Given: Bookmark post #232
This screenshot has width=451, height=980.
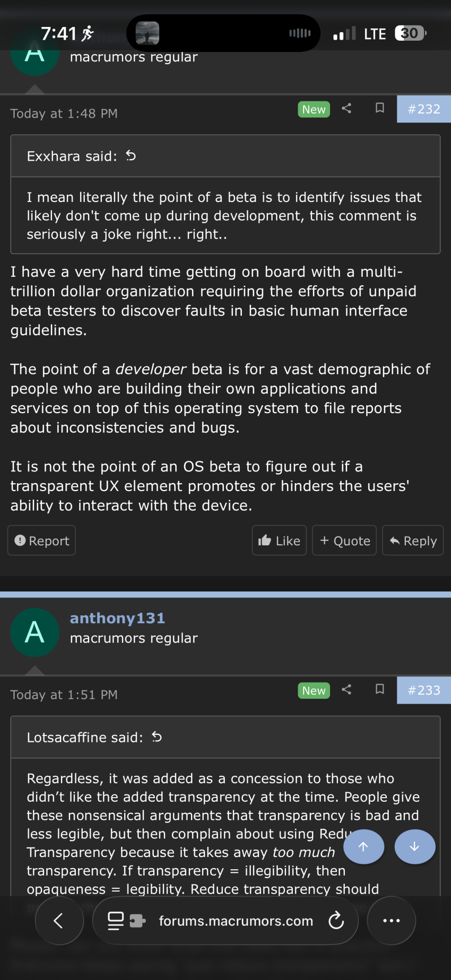Looking at the screenshot, I should (380, 108).
